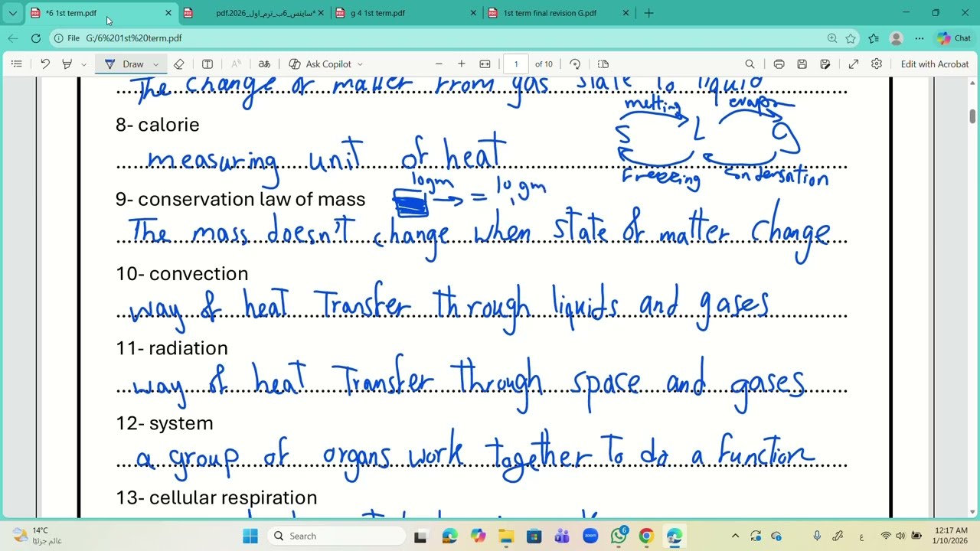980x551 pixels.
Task: Click the taskbar Search box
Action: tap(335, 536)
